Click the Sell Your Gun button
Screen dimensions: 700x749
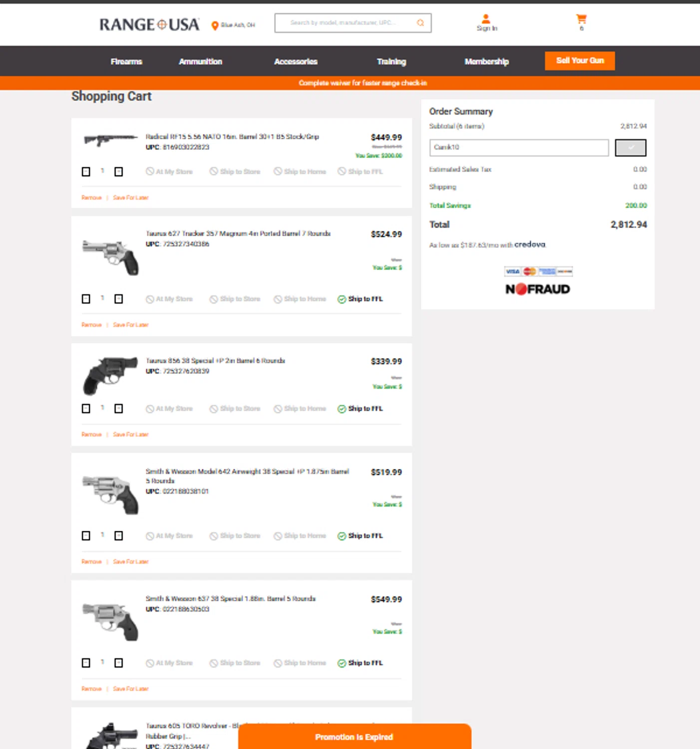coord(580,60)
